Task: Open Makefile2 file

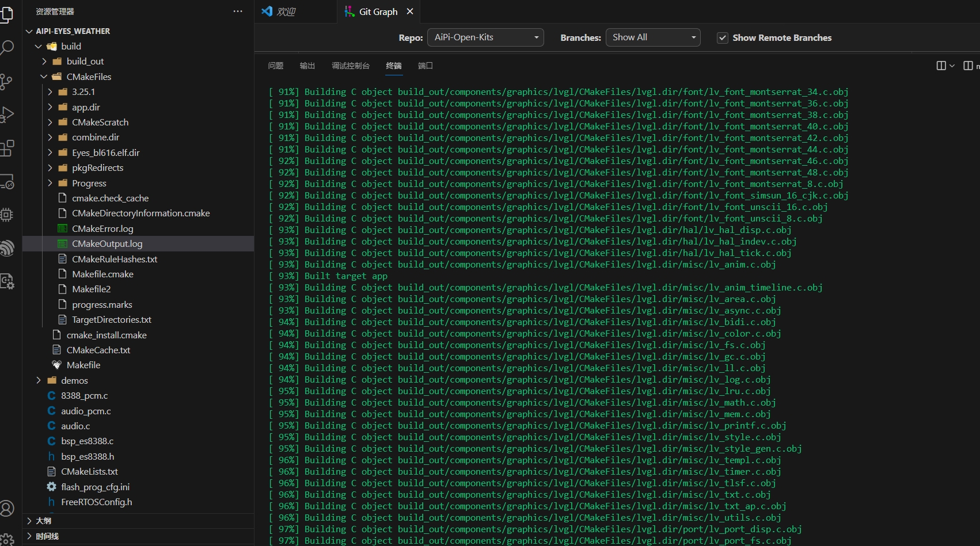Action: point(138,289)
